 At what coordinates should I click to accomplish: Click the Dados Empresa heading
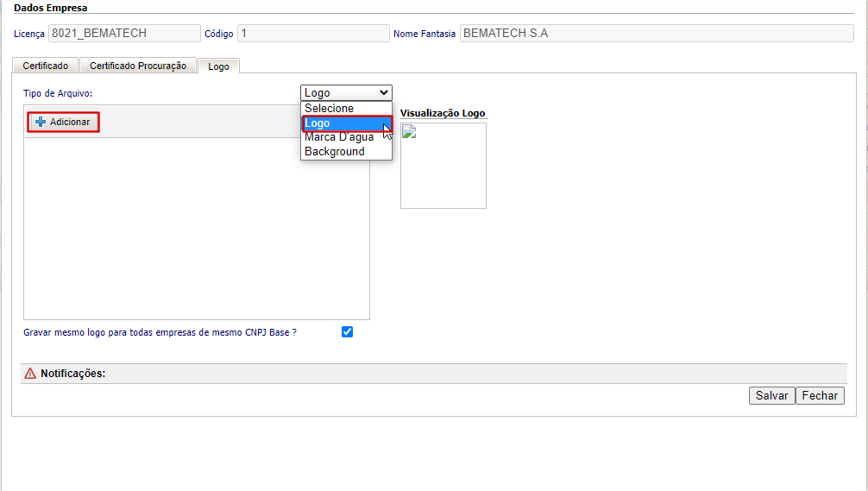(x=50, y=8)
